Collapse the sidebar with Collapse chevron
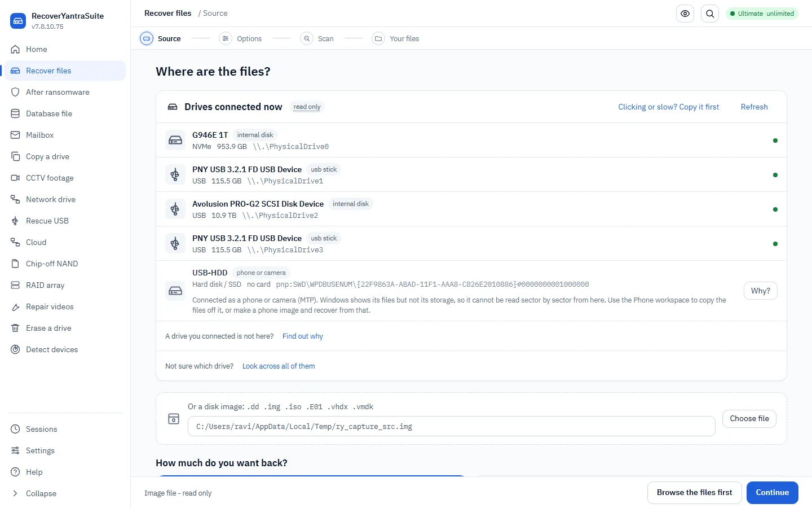This screenshot has height=508, width=812. coord(15,493)
